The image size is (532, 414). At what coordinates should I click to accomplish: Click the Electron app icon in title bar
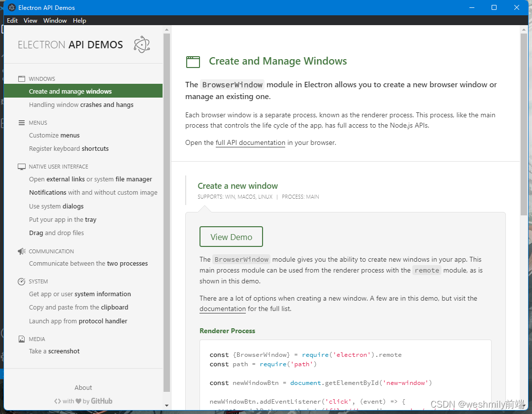click(11, 7)
